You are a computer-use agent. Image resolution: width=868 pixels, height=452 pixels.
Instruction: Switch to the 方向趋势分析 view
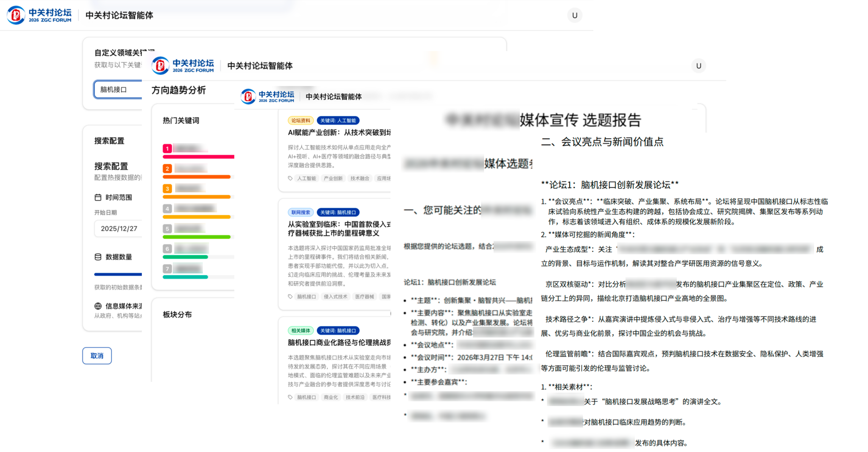tap(179, 90)
